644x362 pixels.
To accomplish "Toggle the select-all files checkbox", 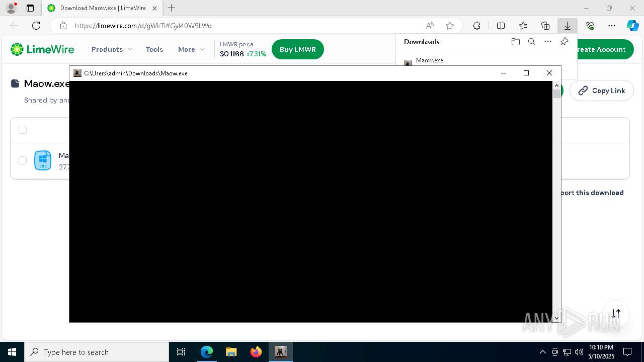I will [23, 130].
